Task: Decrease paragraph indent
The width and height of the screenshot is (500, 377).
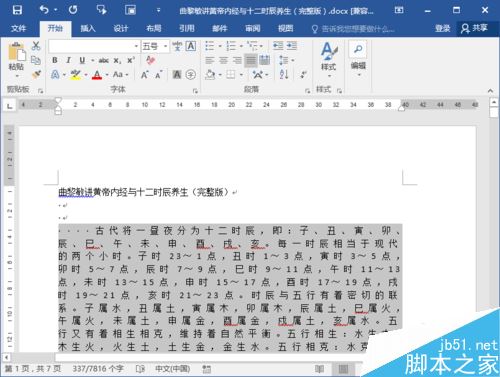Action: [278, 46]
